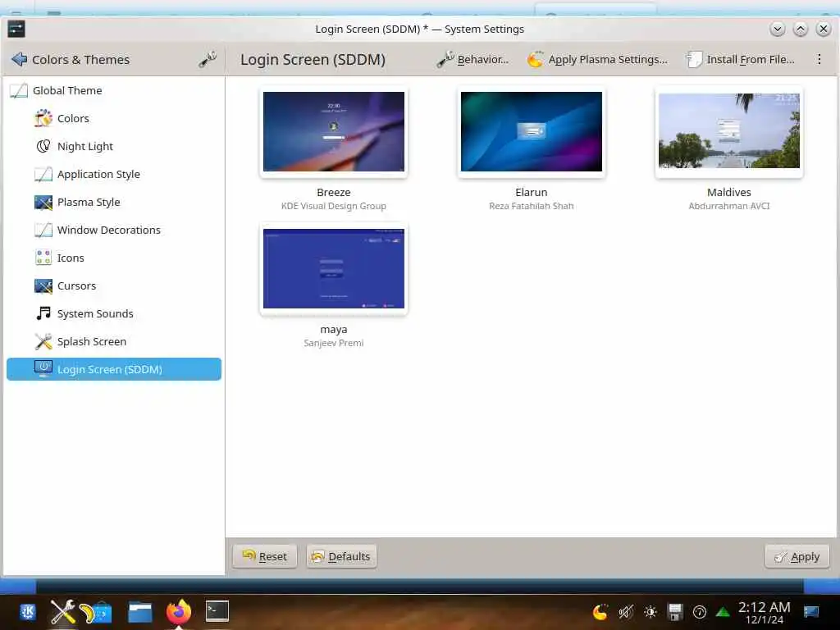840x630 pixels.
Task: Click Install From File
Action: click(x=741, y=59)
